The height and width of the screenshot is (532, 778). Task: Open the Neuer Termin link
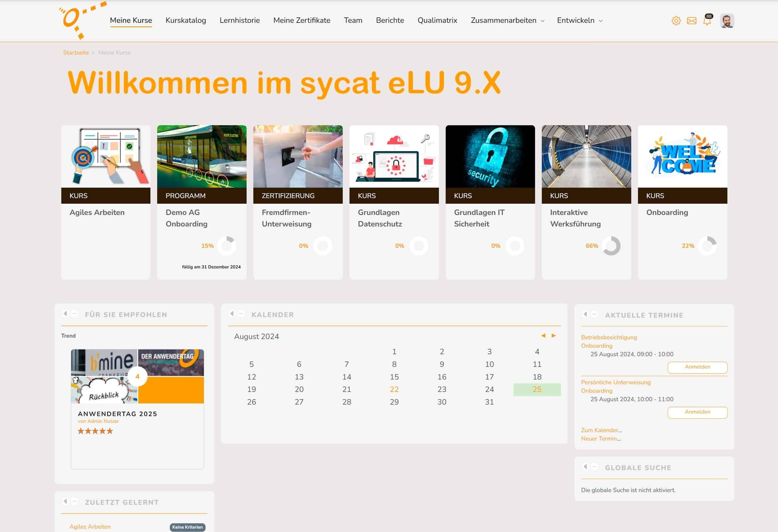click(x=599, y=439)
